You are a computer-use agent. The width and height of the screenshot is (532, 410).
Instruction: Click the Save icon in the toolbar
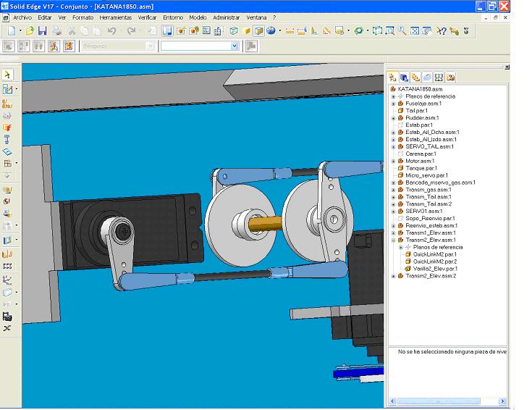coord(42,31)
